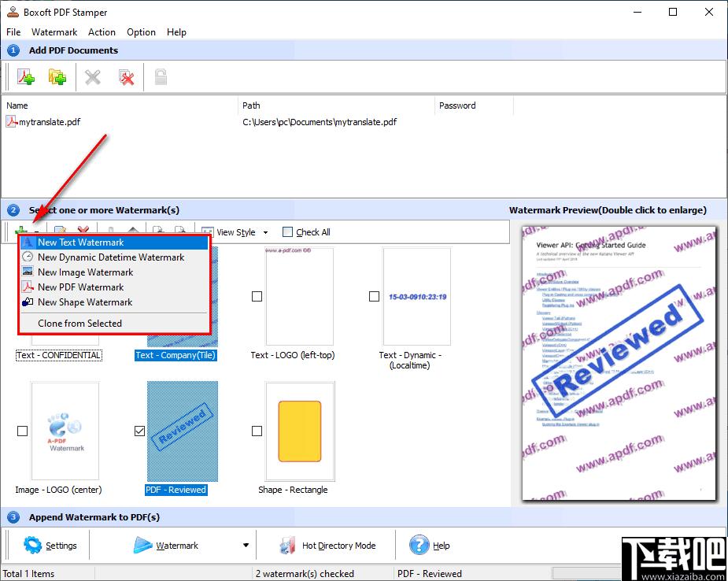Click the green plus add watermark icon
Viewport: 728px width, 581px height.
click(x=20, y=231)
